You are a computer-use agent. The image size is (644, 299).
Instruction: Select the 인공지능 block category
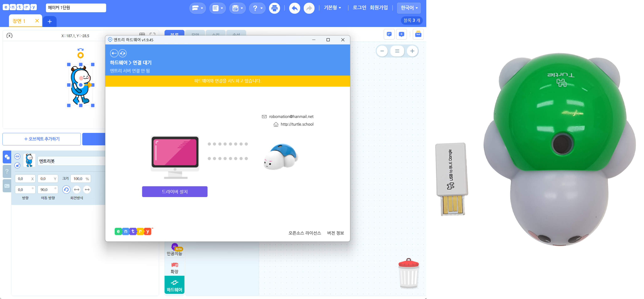(175, 250)
